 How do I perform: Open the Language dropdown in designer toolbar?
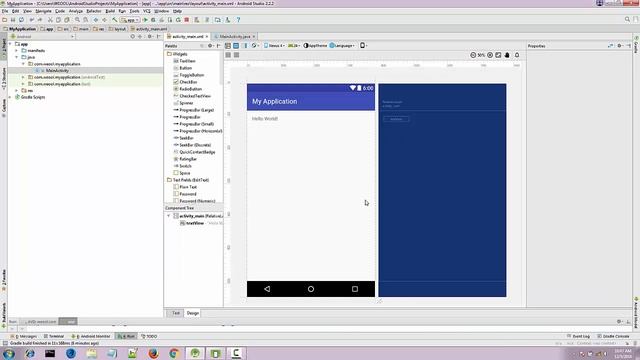pos(342,46)
